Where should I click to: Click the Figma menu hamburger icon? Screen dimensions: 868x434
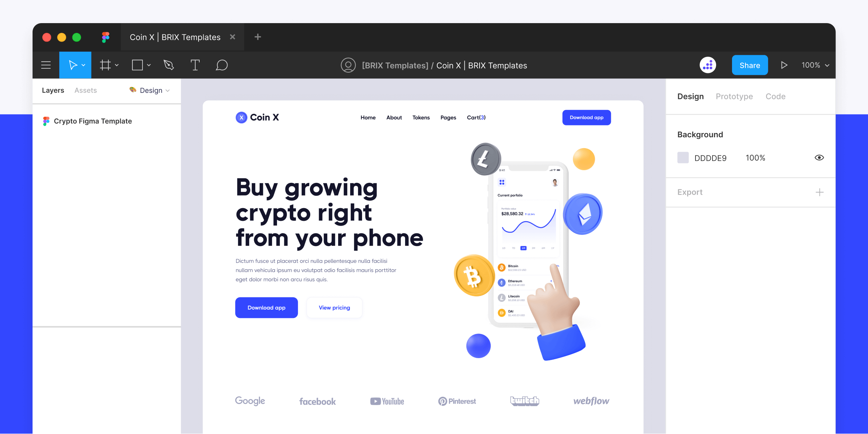[x=47, y=65]
